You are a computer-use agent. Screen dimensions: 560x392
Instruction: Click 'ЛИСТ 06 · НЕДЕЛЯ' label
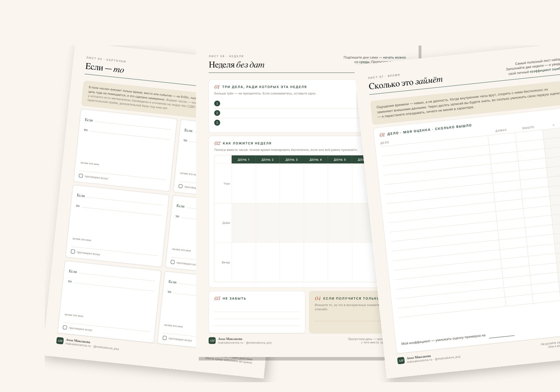click(x=226, y=56)
